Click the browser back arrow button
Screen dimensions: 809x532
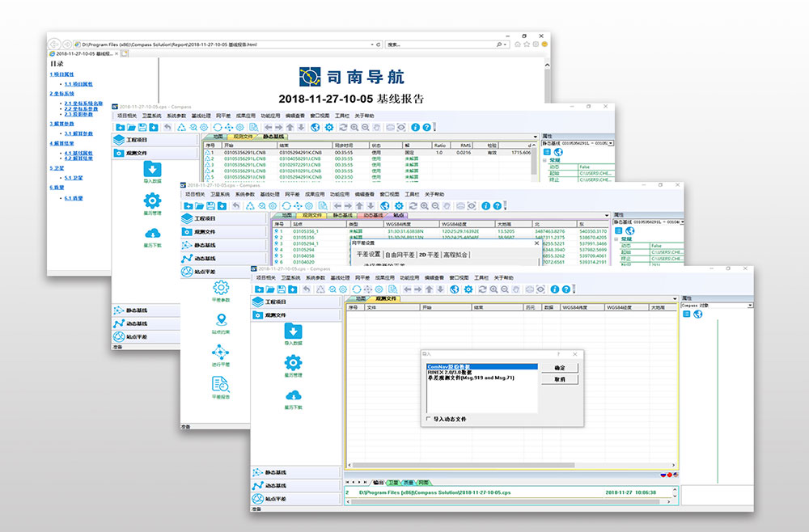point(55,44)
